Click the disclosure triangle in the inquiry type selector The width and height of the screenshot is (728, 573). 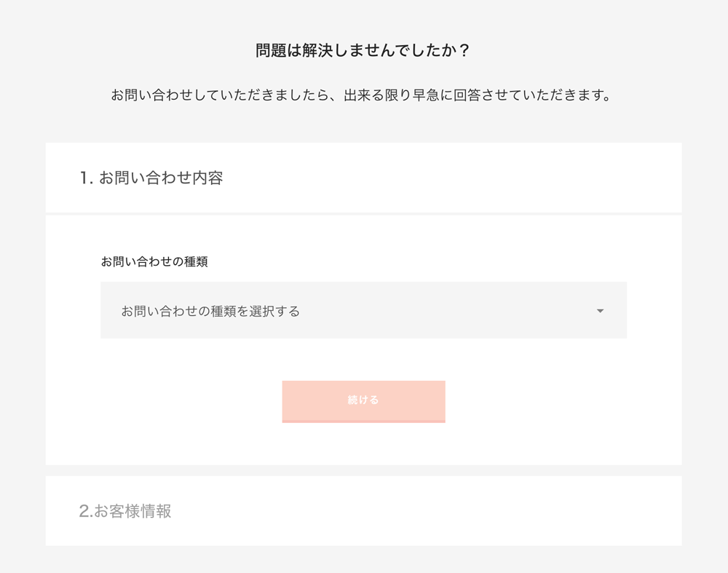[600, 310]
